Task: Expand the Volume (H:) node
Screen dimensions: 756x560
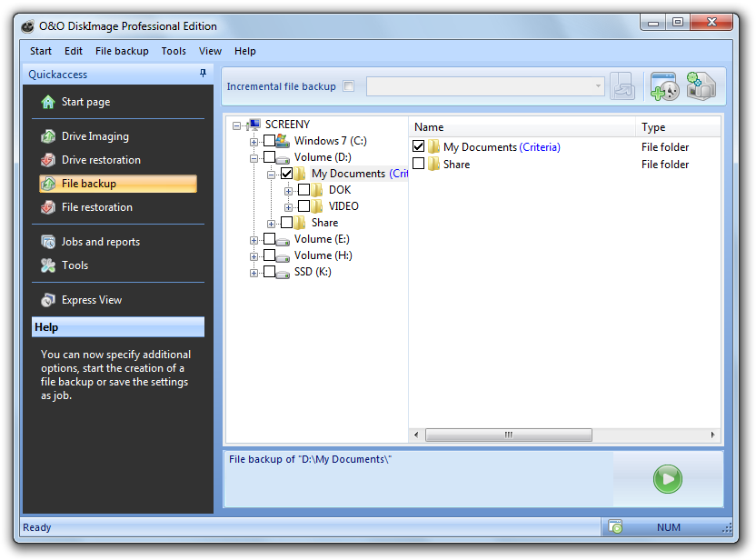Action: coord(254,257)
